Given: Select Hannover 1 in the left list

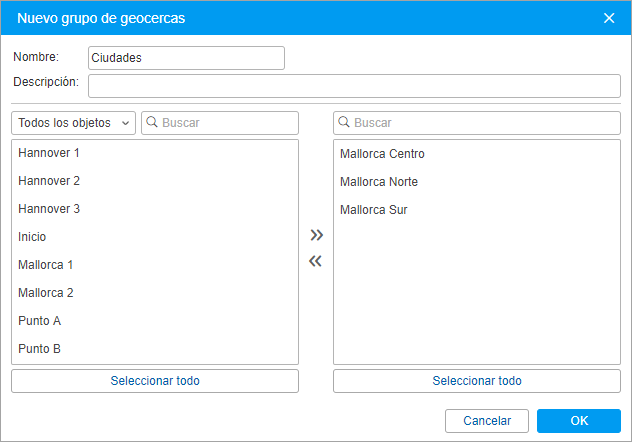Looking at the screenshot, I should pyautogui.click(x=155, y=153).
